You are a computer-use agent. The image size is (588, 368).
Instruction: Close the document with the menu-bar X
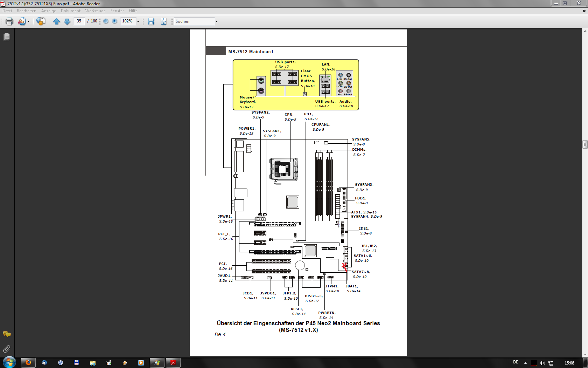(x=584, y=11)
